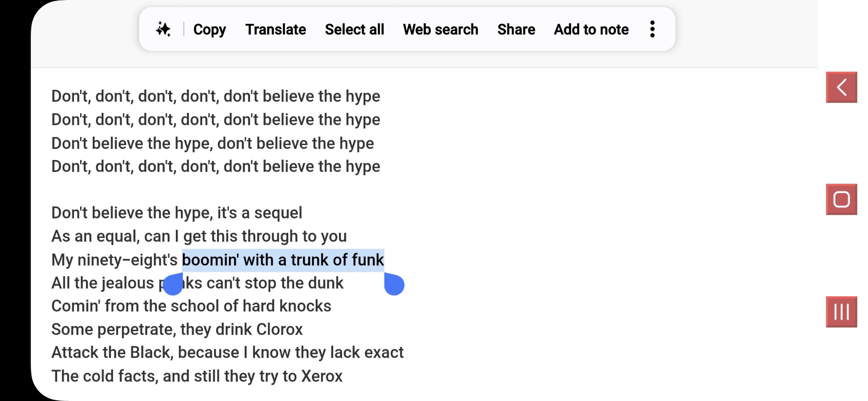The image size is (868, 401).
Task: Share the highlighted text
Action: (516, 29)
